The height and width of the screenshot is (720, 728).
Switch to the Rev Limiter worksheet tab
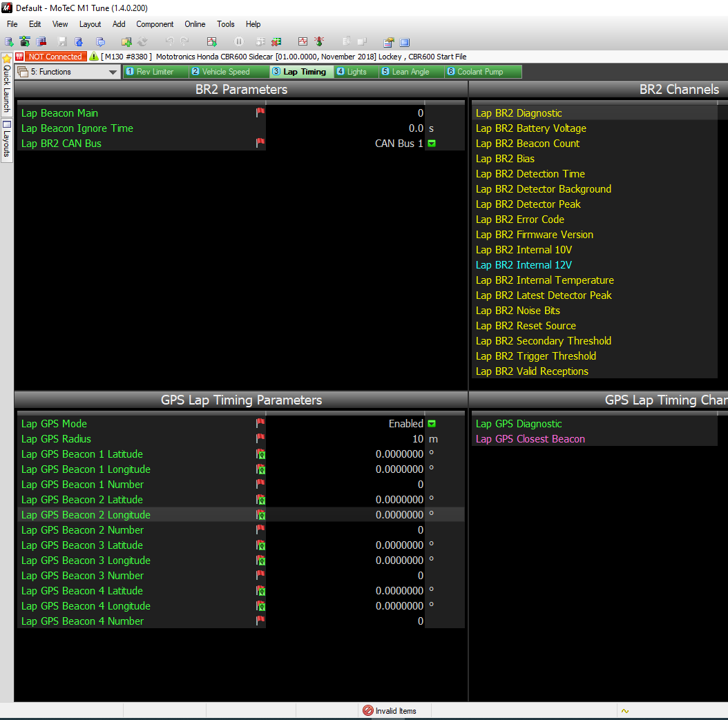pyautogui.click(x=156, y=71)
